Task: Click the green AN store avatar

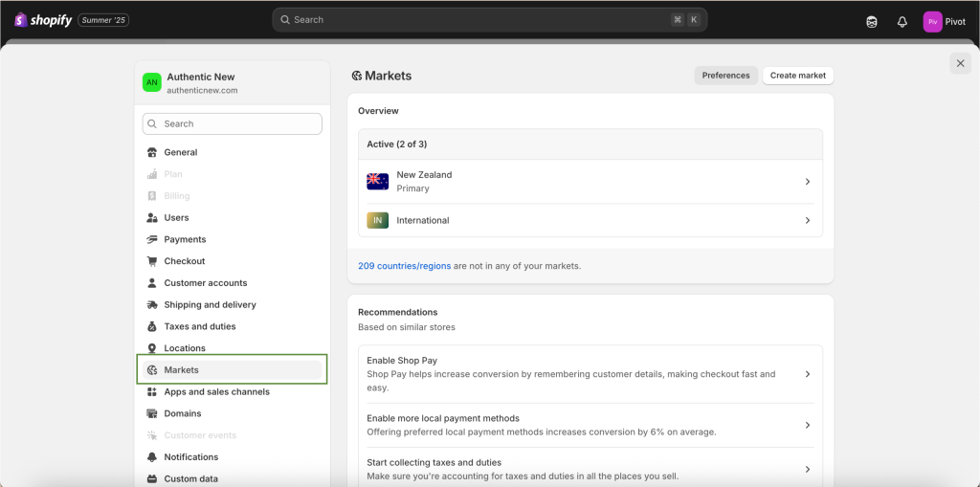Action: (152, 82)
